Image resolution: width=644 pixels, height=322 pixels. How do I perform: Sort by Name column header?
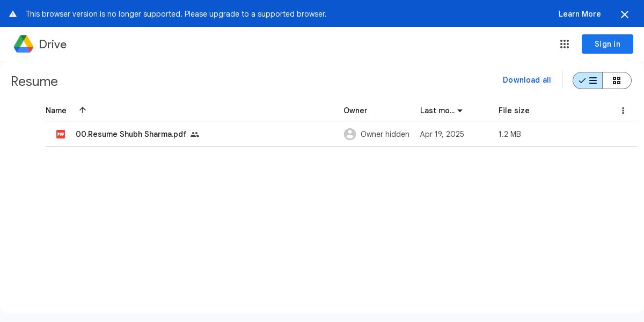[56, 111]
